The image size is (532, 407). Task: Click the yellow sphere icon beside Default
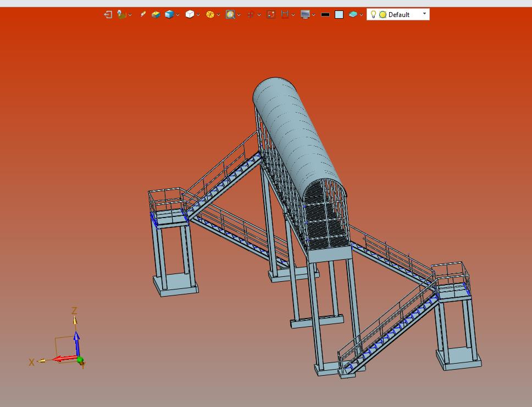pyautogui.click(x=383, y=15)
